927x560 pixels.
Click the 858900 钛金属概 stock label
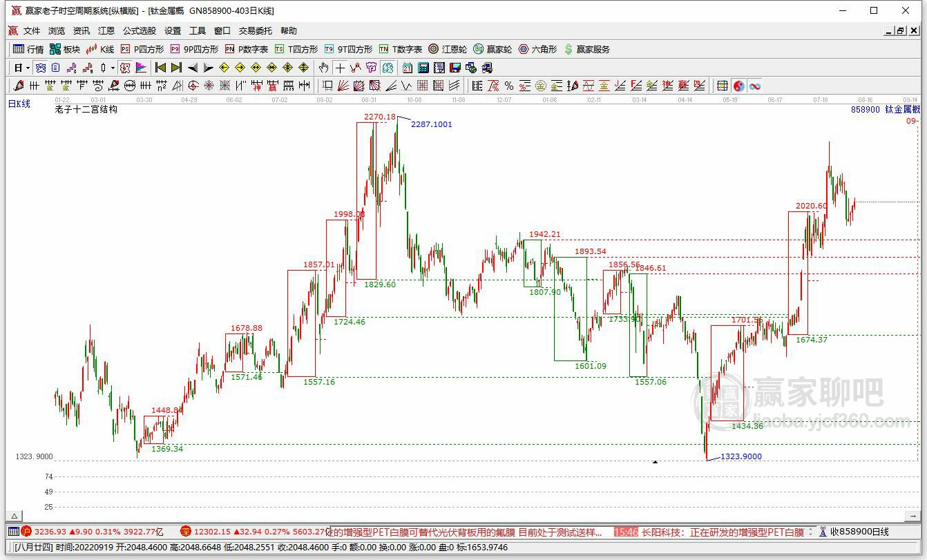(x=886, y=109)
